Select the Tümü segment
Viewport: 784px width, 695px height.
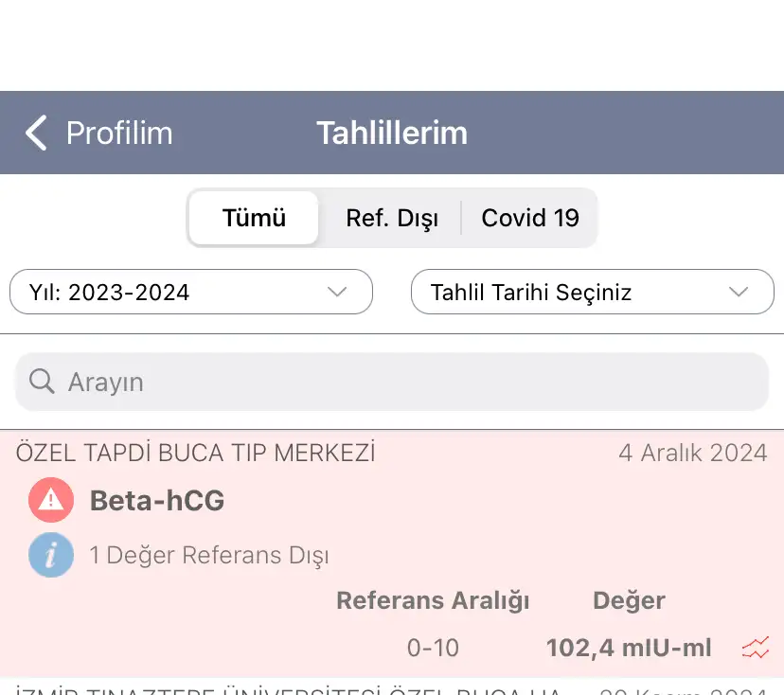coord(254,219)
